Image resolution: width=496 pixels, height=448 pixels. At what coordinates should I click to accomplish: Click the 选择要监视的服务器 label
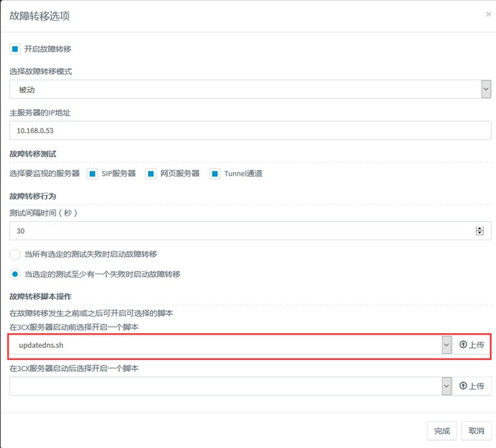45,174
